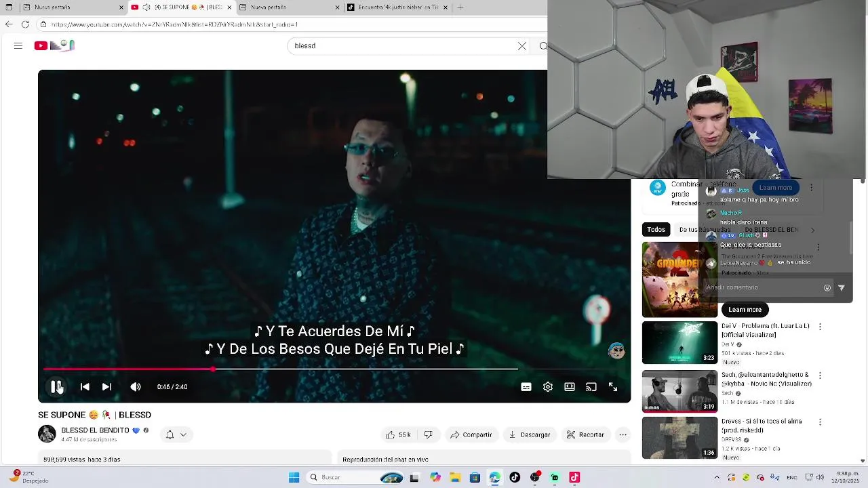Open 'Reproducción del chat en vivo' panel
The image size is (868, 488).
pos(385,460)
